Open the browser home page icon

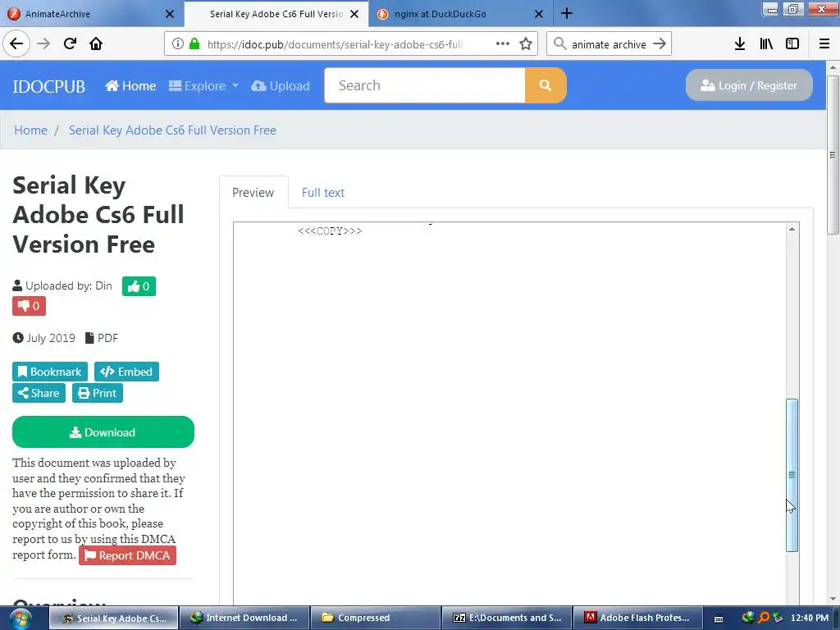[x=96, y=44]
